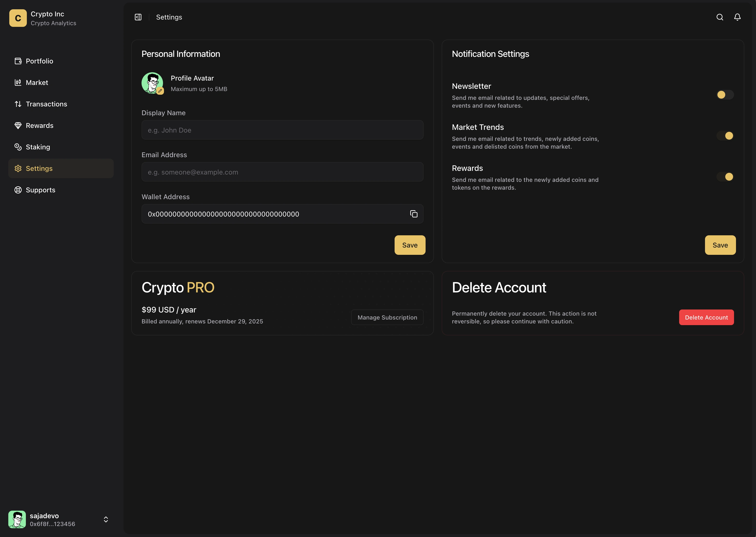Screen dimensions: 756x537
Task: Click the 'Billed annually, renews December 29, 2025' text
Action: click(202, 321)
